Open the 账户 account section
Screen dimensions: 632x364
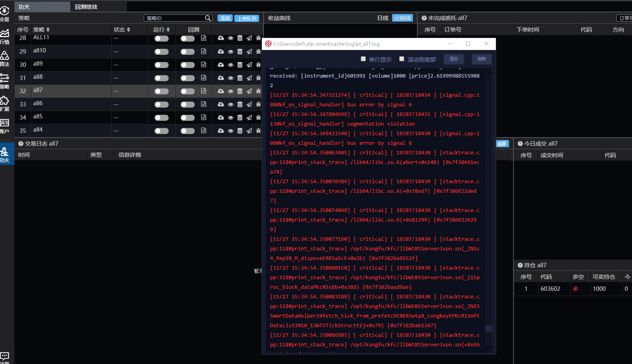5,126
